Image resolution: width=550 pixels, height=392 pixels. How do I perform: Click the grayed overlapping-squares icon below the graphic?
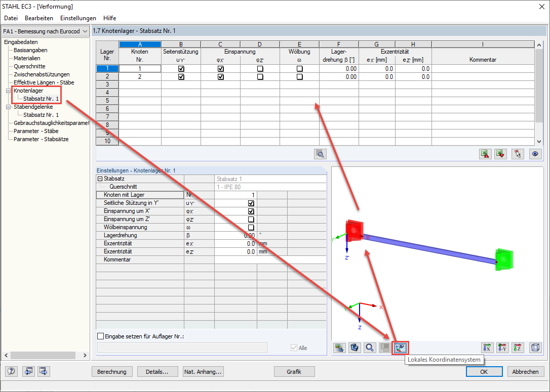pyautogui.click(x=385, y=348)
